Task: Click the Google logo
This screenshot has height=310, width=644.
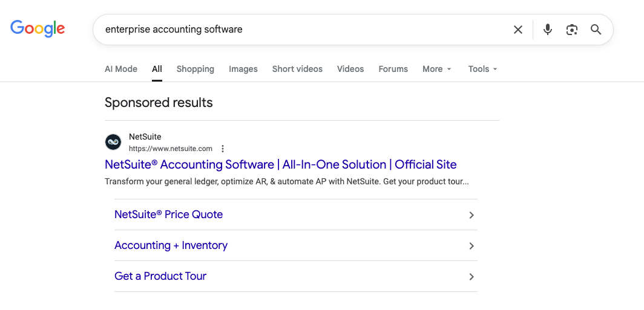Action: pyautogui.click(x=38, y=29)
